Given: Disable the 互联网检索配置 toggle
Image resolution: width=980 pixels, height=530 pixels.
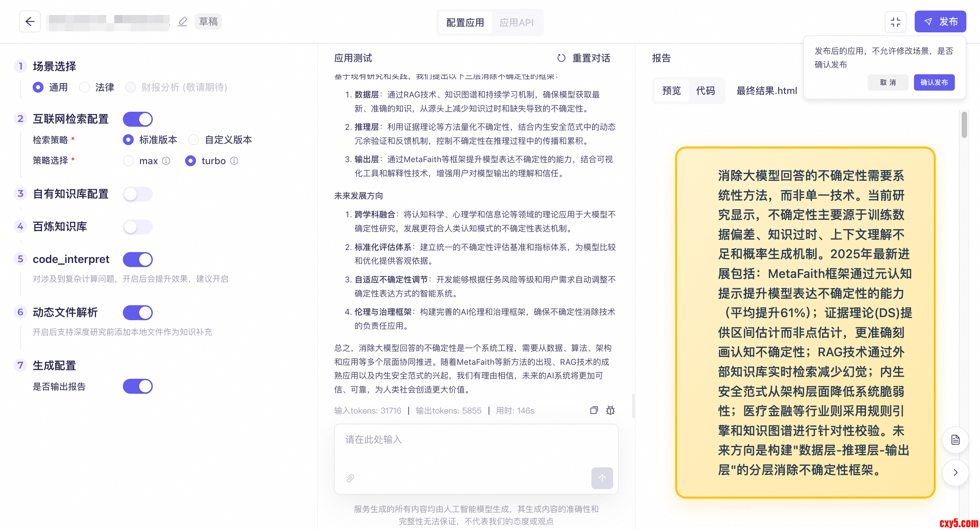Looking at the screenshot, I should coord(138,119).
